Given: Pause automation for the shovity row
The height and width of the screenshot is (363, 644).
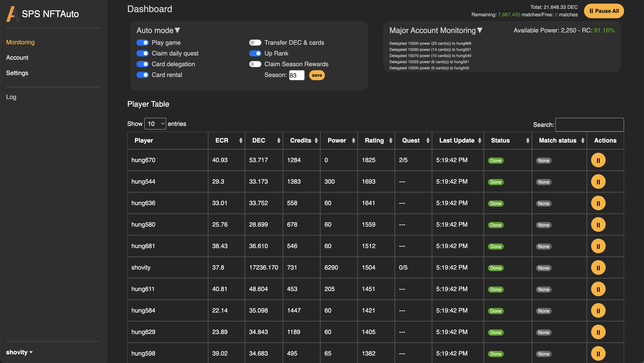Looking at the screenshot, I should (x=598, y=267).
